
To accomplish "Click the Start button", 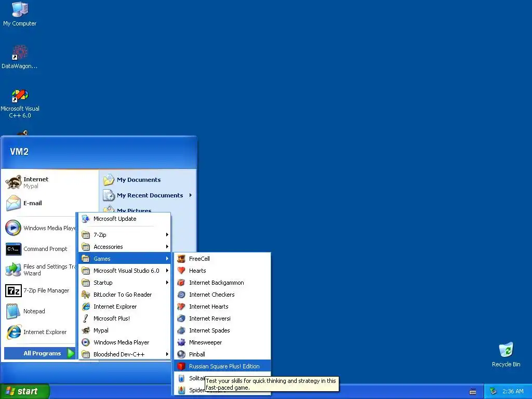I will (x=25, y=391).
